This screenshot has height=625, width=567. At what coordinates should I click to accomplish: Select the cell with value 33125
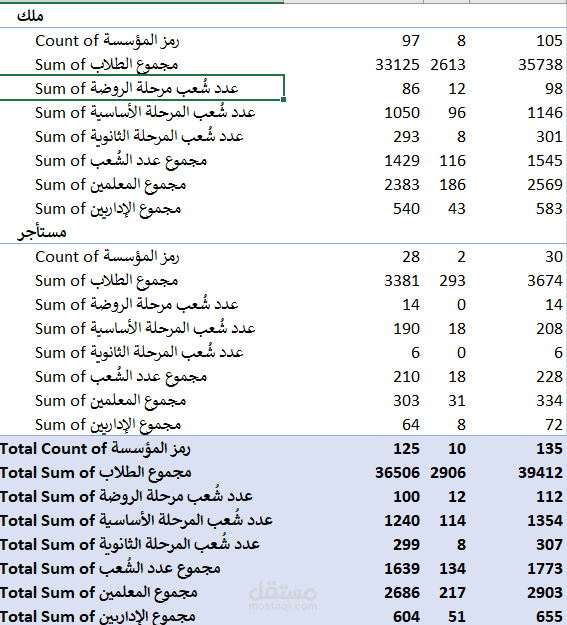(x=397, y=65)
